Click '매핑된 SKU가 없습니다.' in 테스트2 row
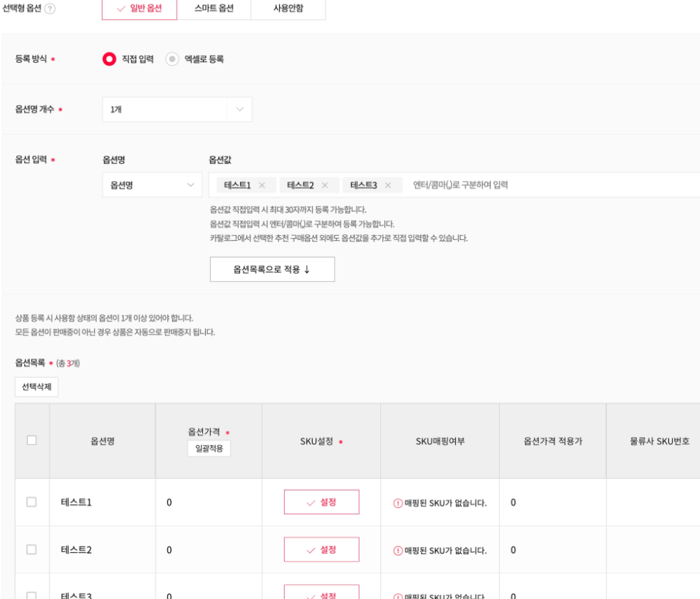The image size is (700, 599). pos(446,551)
